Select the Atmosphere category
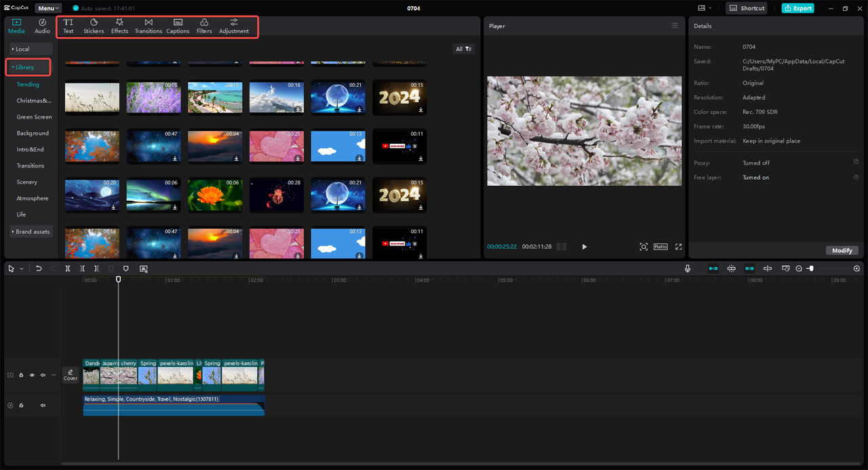868x470 pixels. [x=33, y=198]
